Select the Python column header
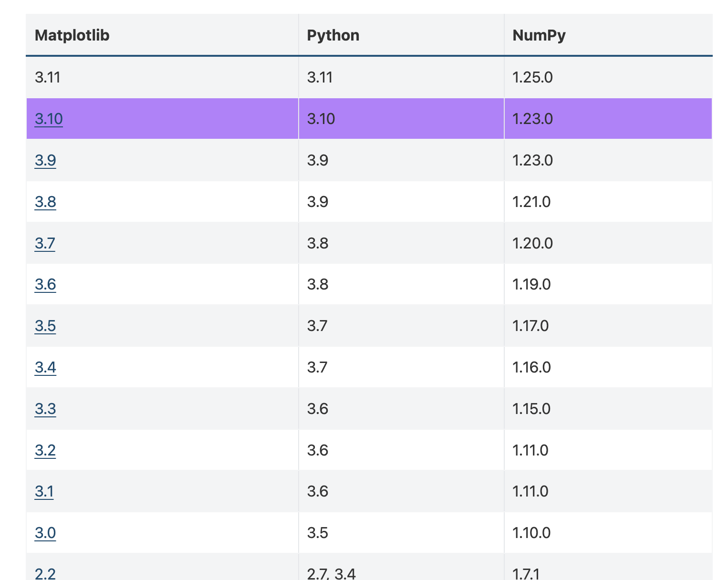728x580 pixels. pos(333,35)
